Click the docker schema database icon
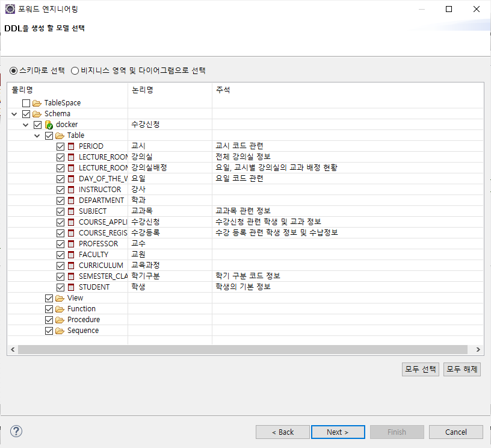Image resolution: width=491 pixels, height=448 pixels. click(49, 125)
